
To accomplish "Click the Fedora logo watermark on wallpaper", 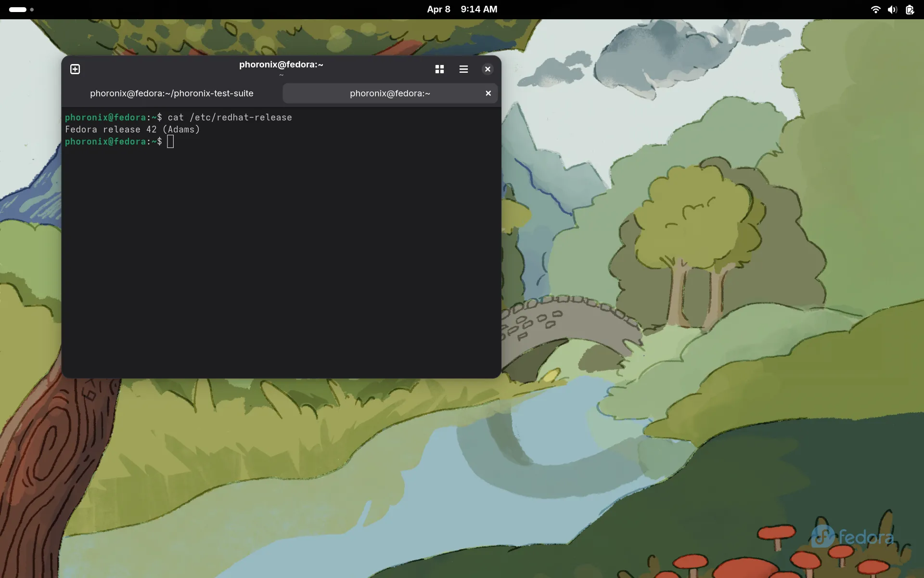I will (x=852, y=537).
